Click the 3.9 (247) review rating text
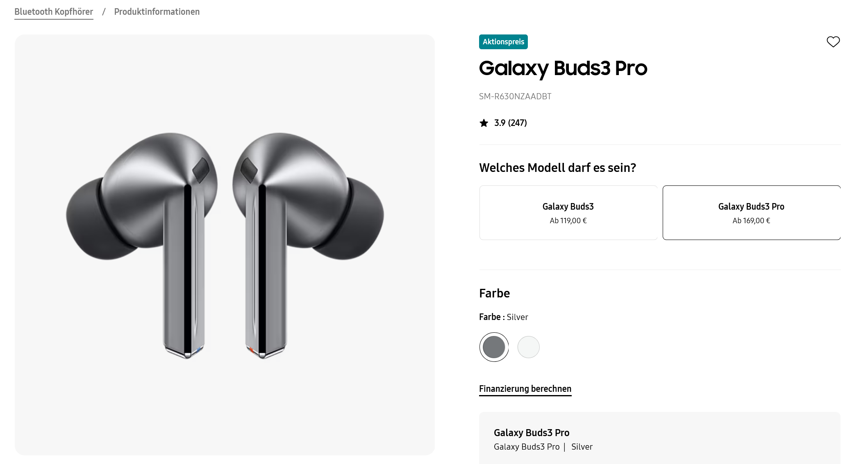Screen dimensions: 868x464 (x=510, y=123)
